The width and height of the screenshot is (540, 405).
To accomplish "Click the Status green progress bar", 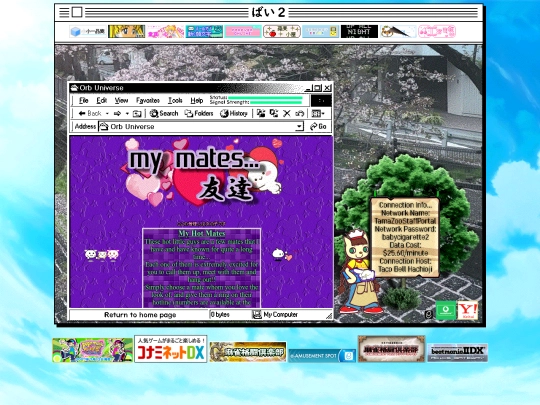I will point(265,98).
